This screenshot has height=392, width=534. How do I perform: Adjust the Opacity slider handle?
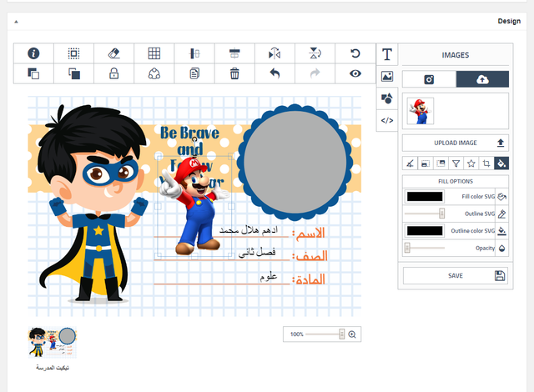click(407, 248)
